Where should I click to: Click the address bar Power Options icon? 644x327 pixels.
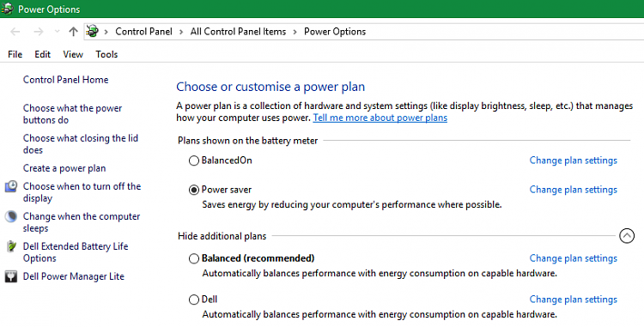click(93, 31)
